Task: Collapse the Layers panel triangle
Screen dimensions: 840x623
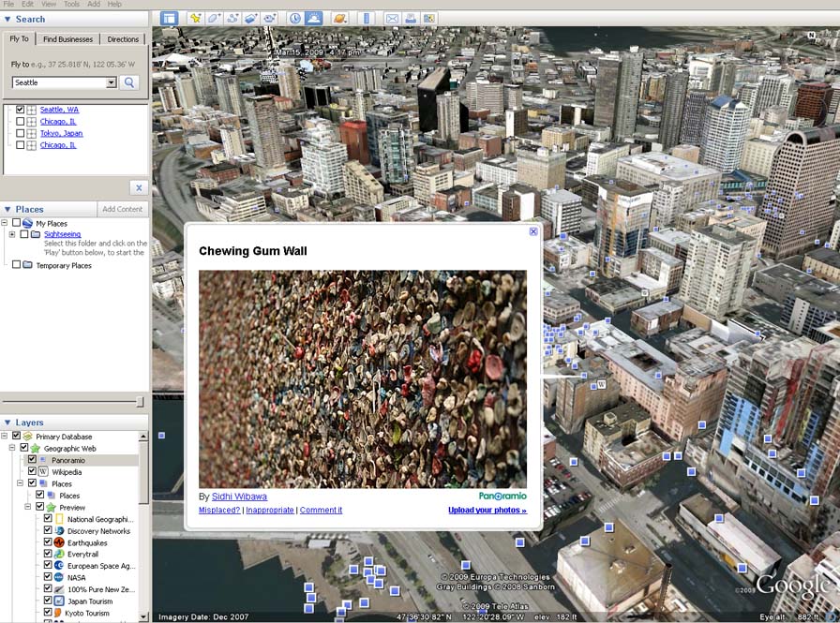Action: click(x=7, y=423)
